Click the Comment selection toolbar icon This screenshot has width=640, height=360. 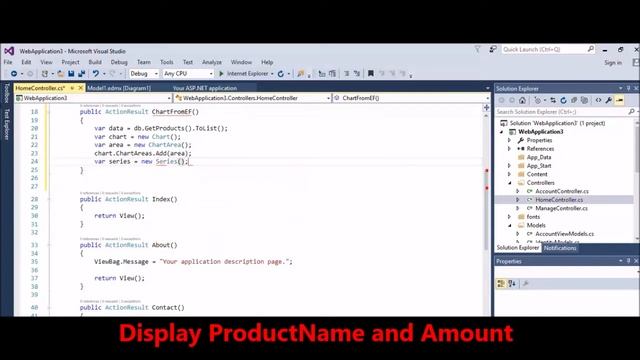(x=346, y=73)
